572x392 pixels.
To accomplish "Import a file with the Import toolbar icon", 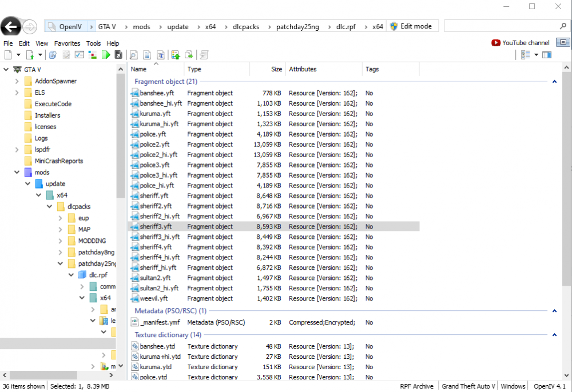I will click(x=176, y=55).
